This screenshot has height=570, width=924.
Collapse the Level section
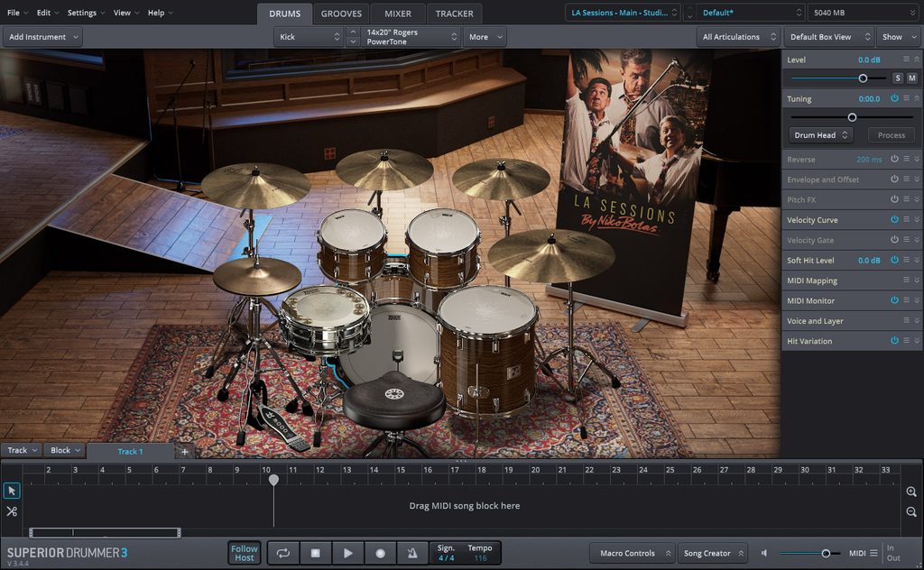coord(917,60)
